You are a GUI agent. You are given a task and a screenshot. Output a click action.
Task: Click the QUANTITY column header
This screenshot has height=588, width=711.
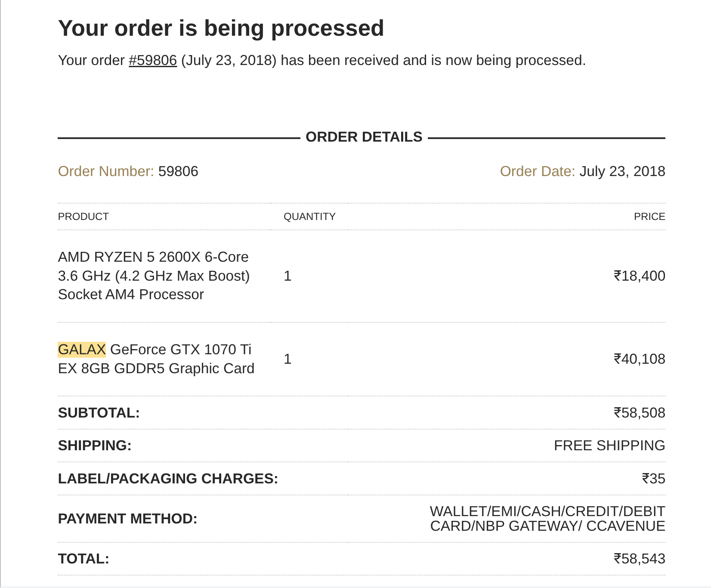(309, 217)
